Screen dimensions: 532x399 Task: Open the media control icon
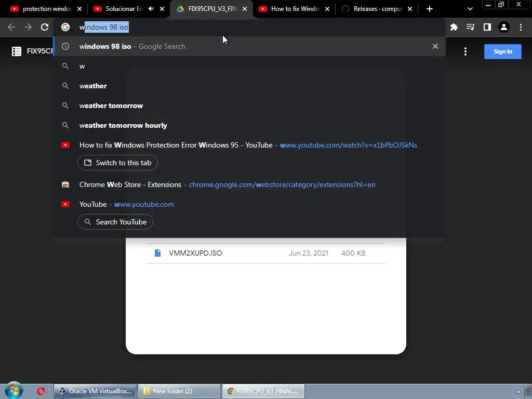click(470, 27)
